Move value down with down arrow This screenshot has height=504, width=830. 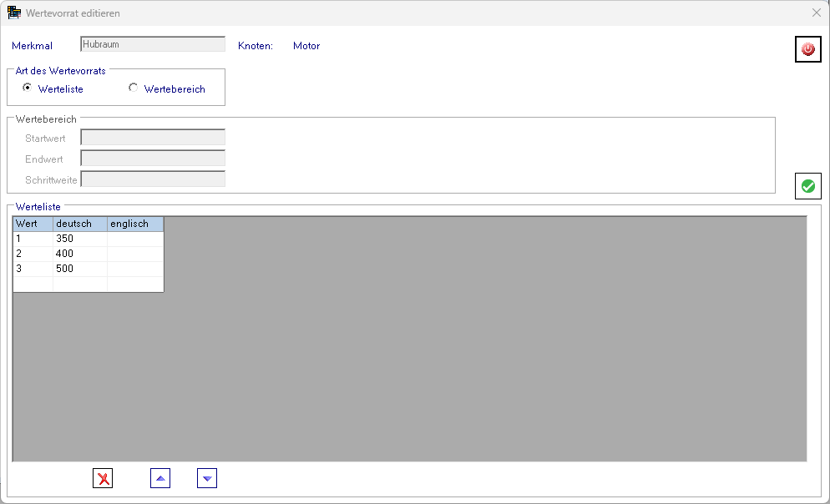point(207,478)
